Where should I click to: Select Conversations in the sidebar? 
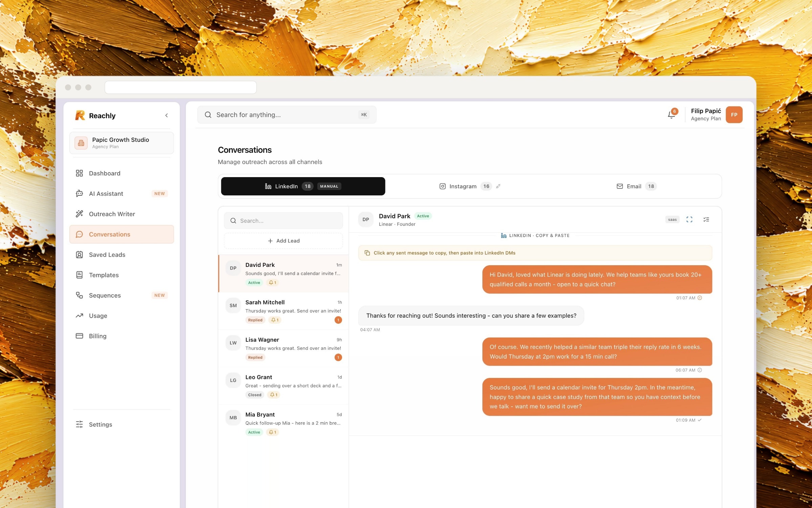pos(121,234)
